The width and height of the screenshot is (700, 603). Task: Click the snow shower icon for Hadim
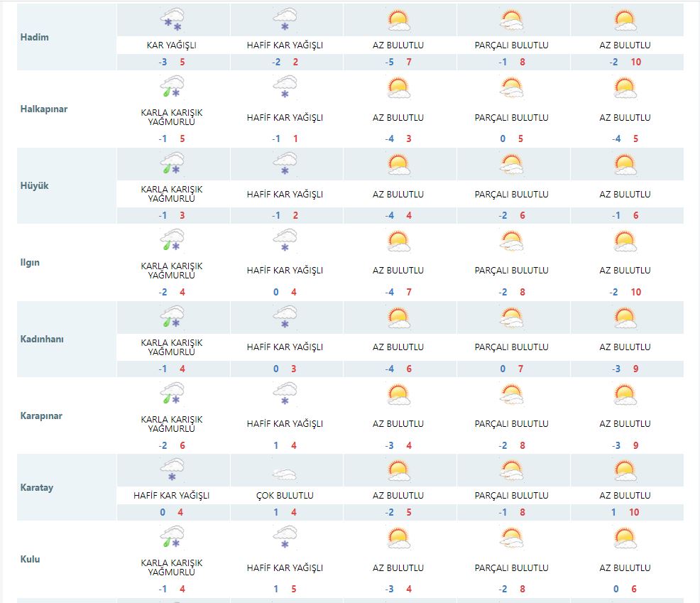click(172, 19)
